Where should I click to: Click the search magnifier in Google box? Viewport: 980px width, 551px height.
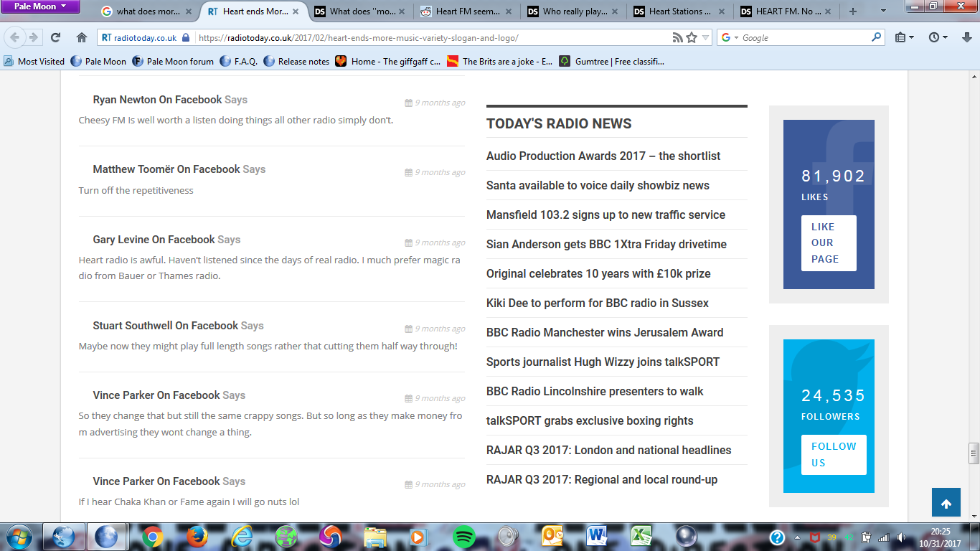876,37
